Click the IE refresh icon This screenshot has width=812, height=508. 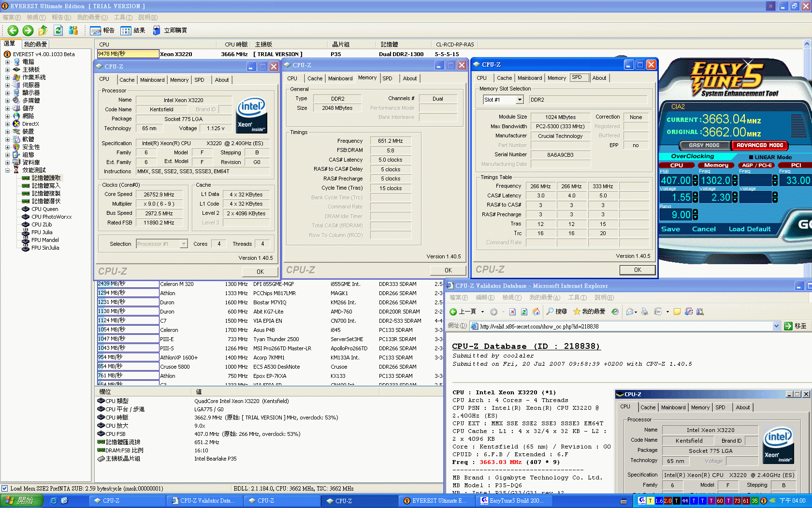pyautogui.click(x=524, y=312)
